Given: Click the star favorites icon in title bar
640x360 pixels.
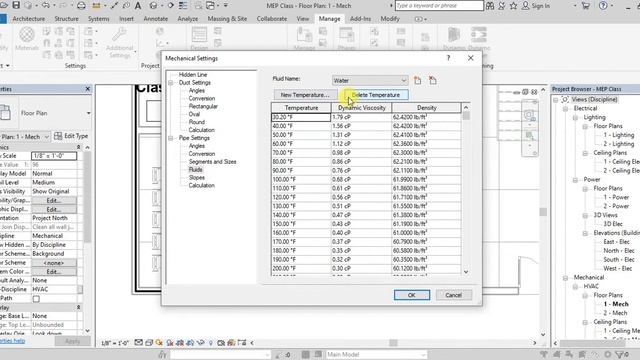Looking at the screenshot, I should (x=513, y=6).
